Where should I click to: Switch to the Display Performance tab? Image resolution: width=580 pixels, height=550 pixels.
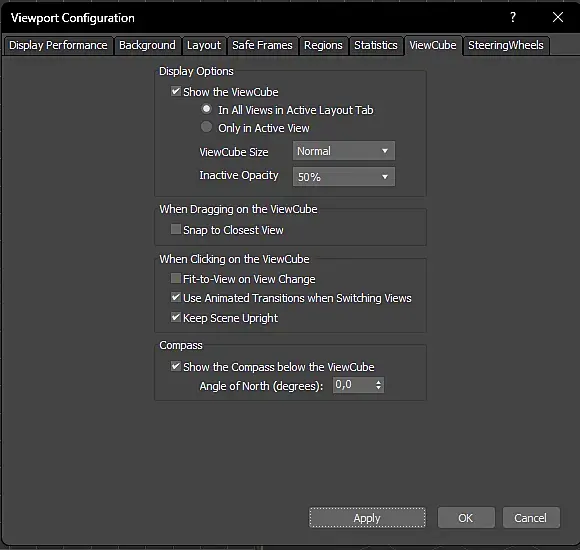pos(58,45)
